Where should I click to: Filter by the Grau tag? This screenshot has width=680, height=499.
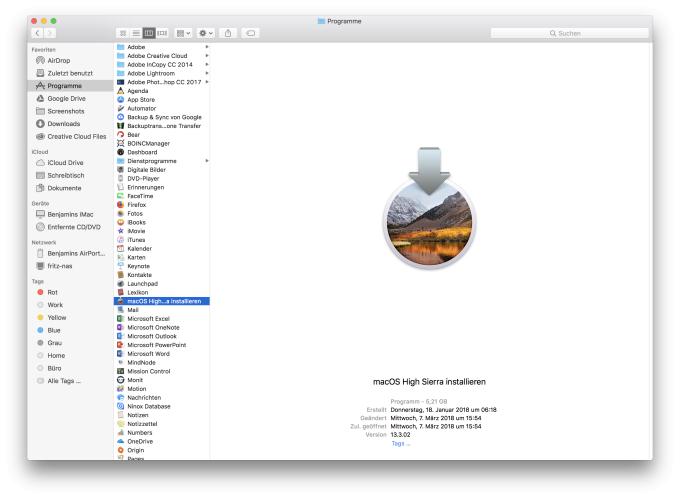coord(70,342)
